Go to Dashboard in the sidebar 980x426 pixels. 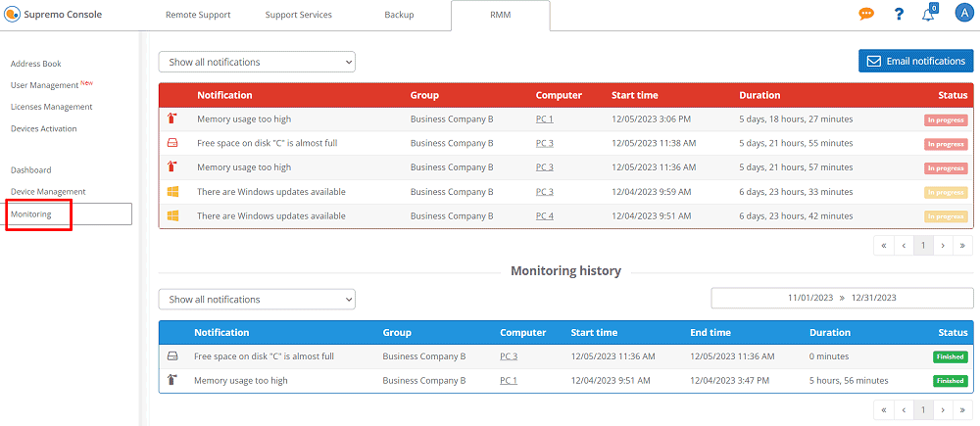point(30,169)
